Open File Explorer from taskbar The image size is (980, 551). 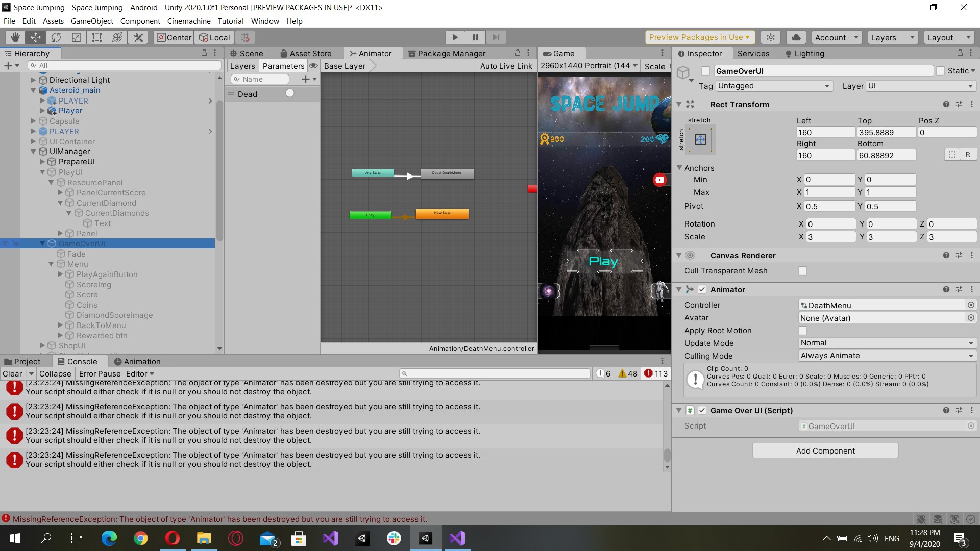[204, 538]
